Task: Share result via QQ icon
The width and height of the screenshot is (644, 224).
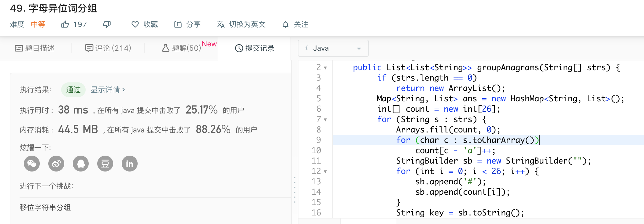Action: 81,164
